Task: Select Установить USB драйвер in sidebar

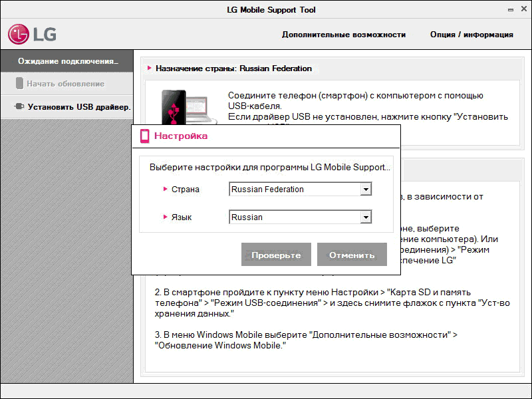Action: click(x=78, y=106)
